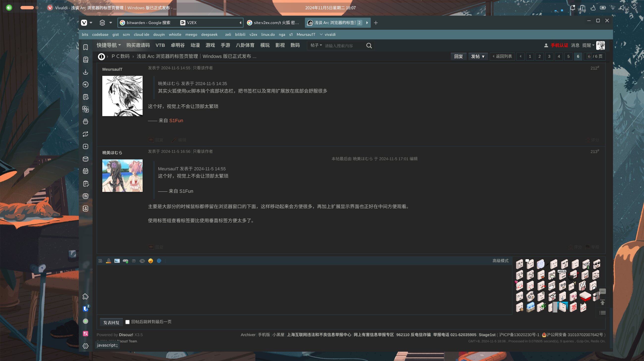Click the 回复 button in thread header
This screenshot has height=361, width=644.
(458, 56)
